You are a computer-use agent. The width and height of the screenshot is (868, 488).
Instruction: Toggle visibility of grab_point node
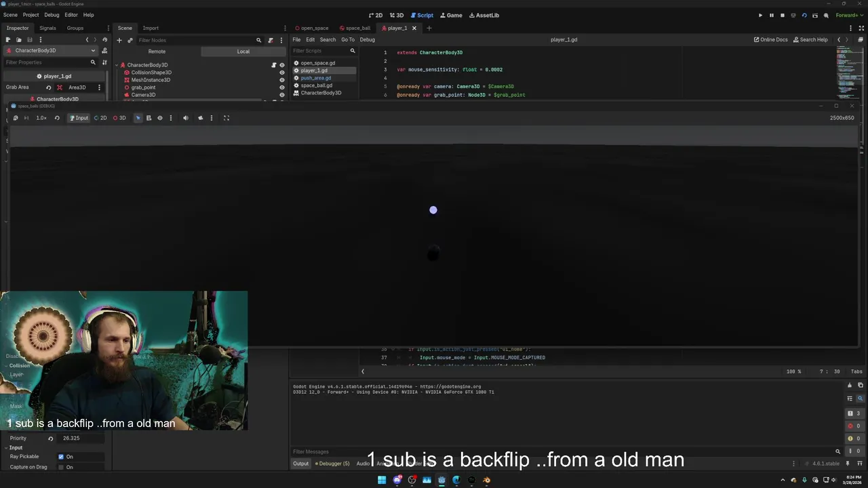click(282, 87)
